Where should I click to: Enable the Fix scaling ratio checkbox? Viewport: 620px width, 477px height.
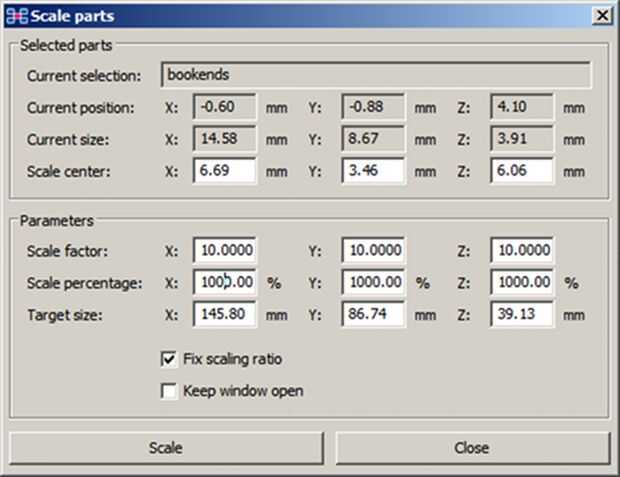pos(169,359)
